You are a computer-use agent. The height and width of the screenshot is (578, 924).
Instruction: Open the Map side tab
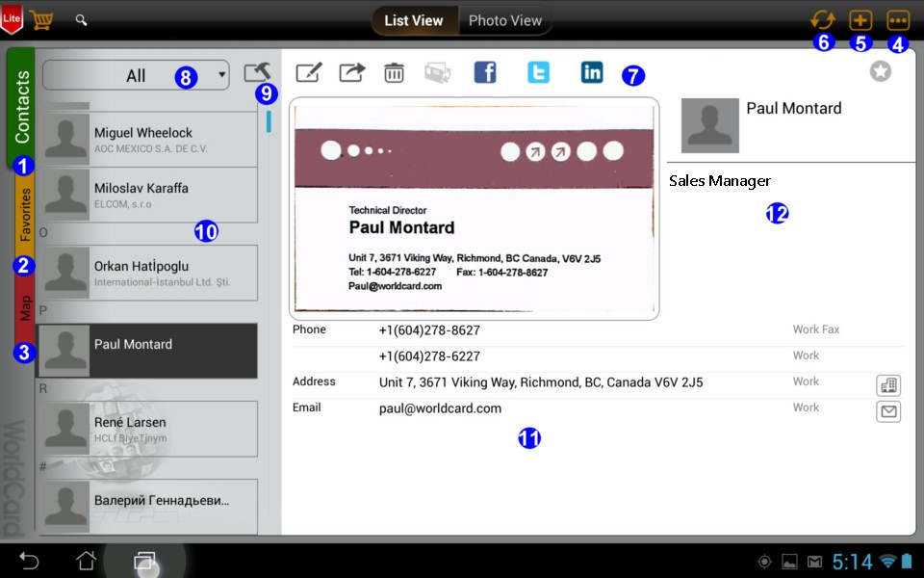tap(25, 310)
